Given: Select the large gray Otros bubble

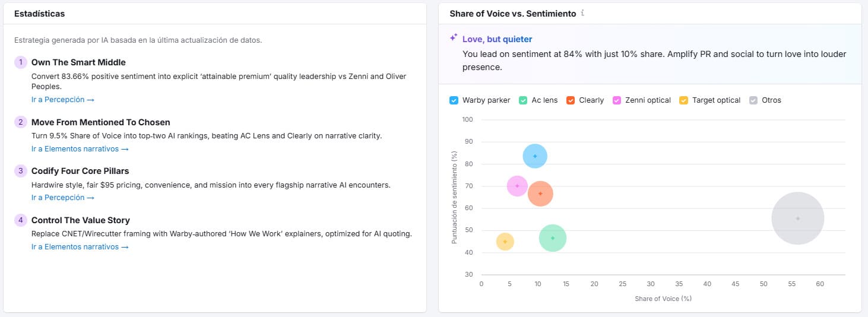Looking at the screenshot, I should pyautogui.click(x=797, y=218).
